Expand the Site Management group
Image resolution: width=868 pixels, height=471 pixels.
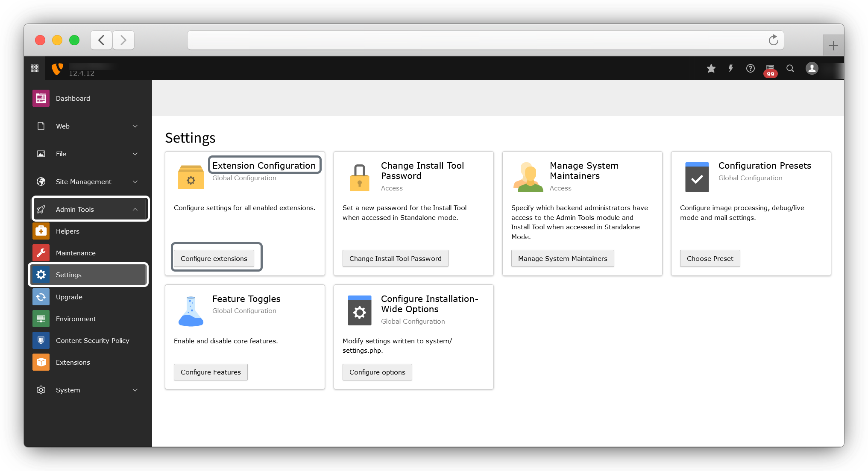coord(88,181)
